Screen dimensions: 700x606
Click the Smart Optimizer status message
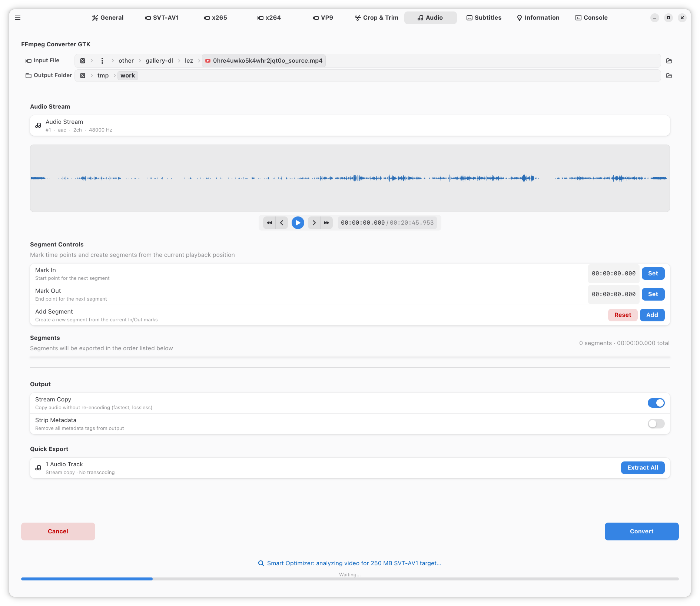click(x=354, y=563)
